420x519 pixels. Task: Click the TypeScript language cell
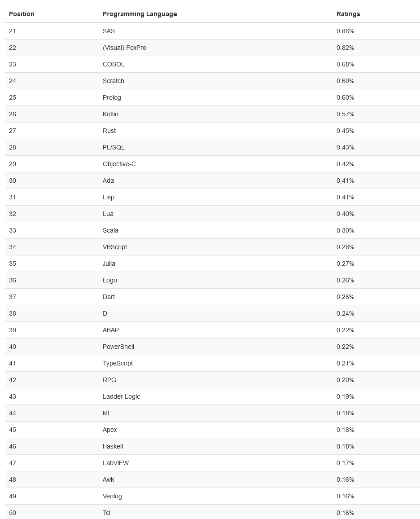coord(118,363)
